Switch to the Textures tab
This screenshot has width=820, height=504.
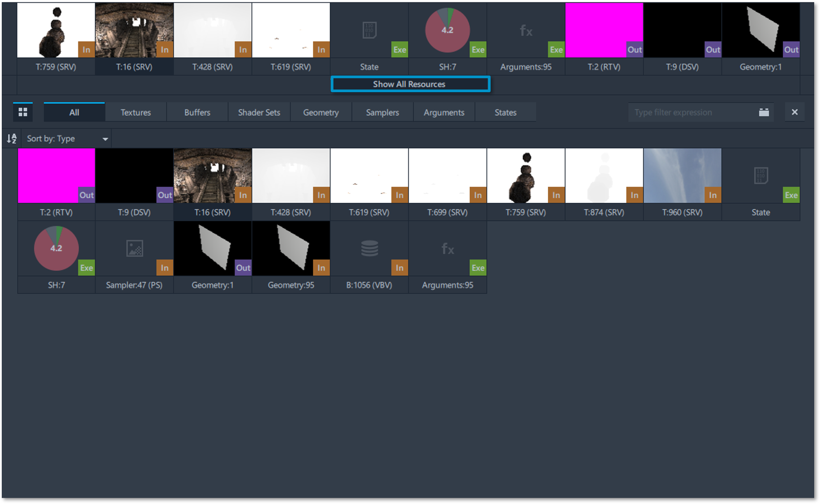tap(136, 112)
